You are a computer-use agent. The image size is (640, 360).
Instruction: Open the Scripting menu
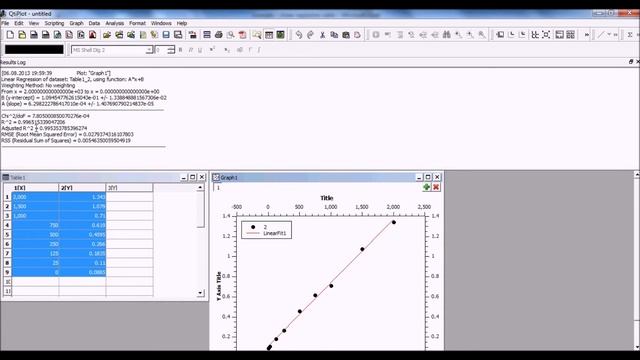[54, 23]
